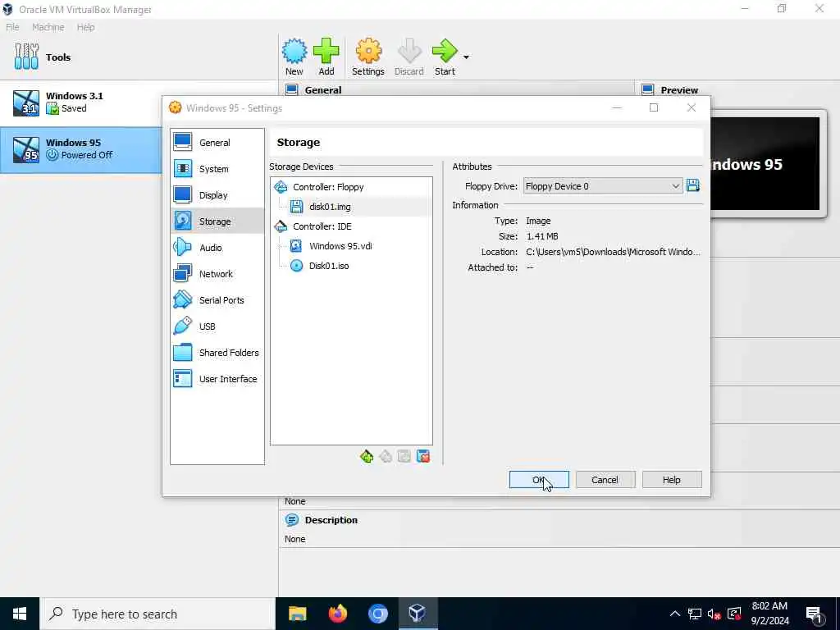Open the Help menu in VirtualBox Manager
Screen dimensions: 840x630
pos(85,27)
